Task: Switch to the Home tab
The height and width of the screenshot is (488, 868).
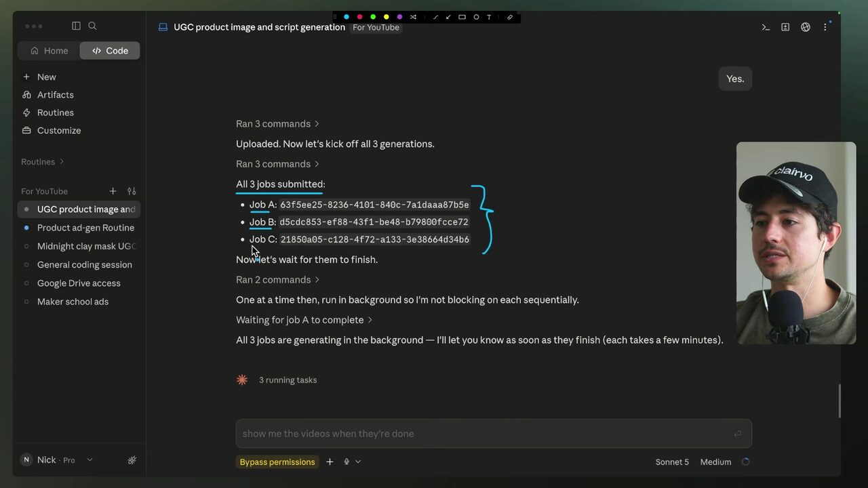Action: pyautogui.click(x=49, y=51)
